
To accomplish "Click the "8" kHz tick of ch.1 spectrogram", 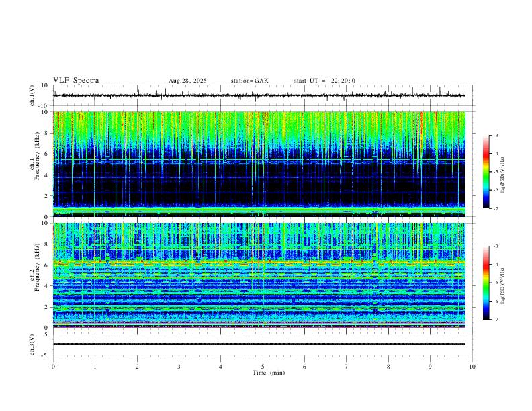I will click(47, 133).
